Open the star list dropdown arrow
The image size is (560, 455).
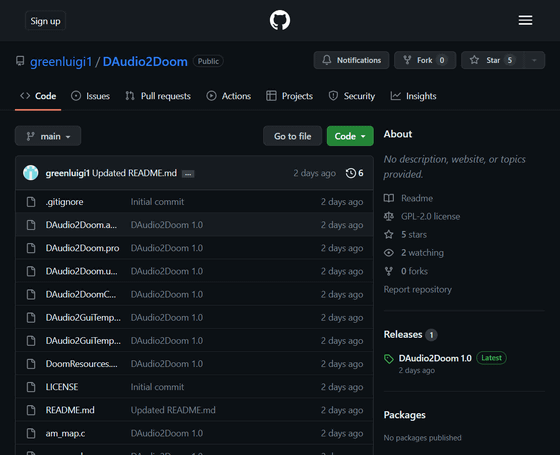tap(534, 60)
